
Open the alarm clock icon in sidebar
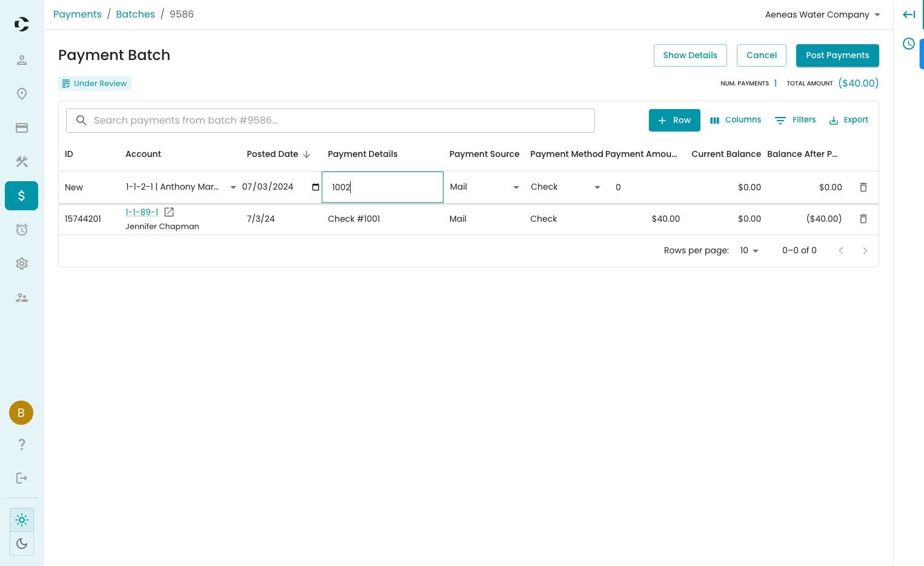[x=22, y=230]
